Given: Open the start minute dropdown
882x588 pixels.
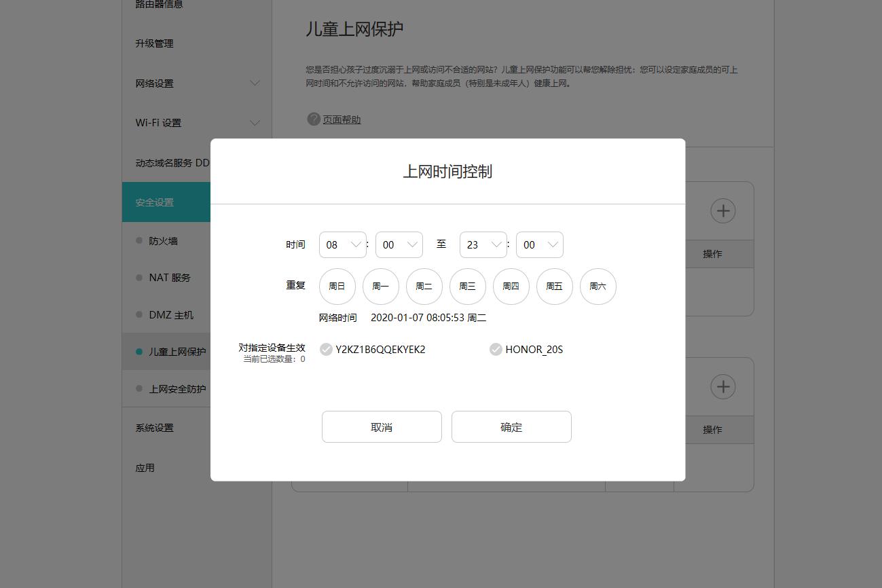Looking at the screenshot, I should click(399, 244).
